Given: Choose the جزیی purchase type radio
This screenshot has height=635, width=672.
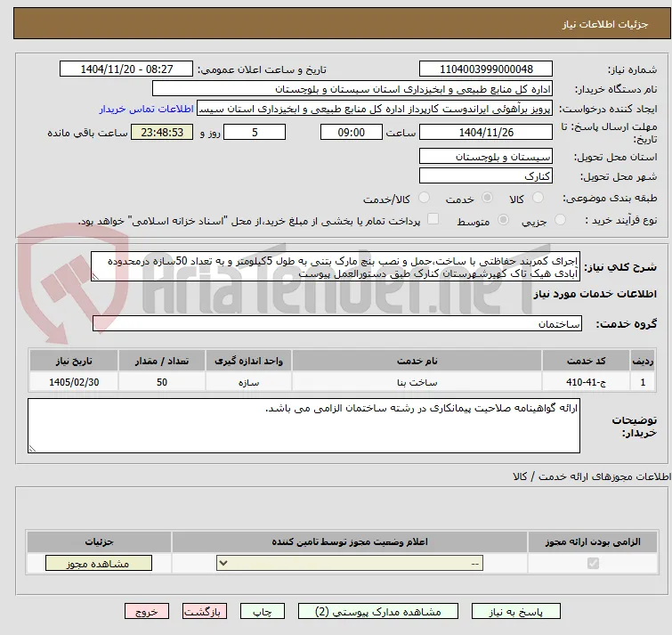Looking at the screenshot, I should point(560,220).
